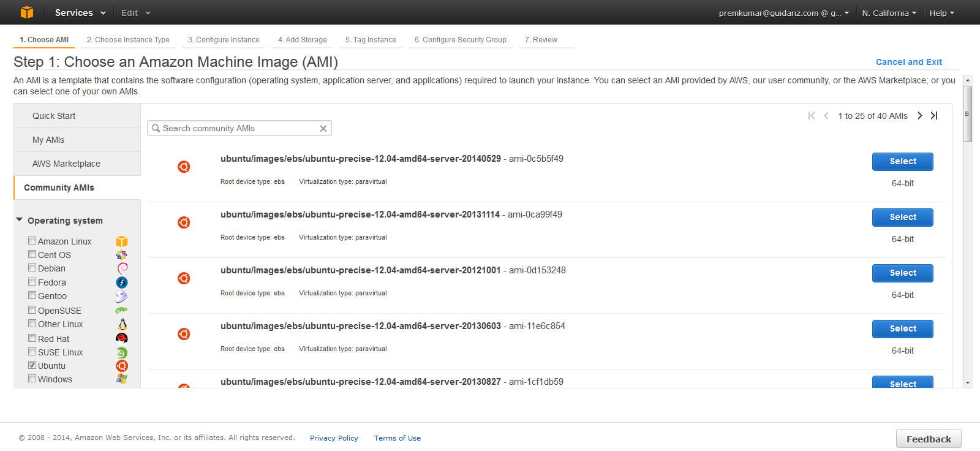Open the Tag Instance step
The width and height of the screenshot is (980, 451).
pos(371,40)
